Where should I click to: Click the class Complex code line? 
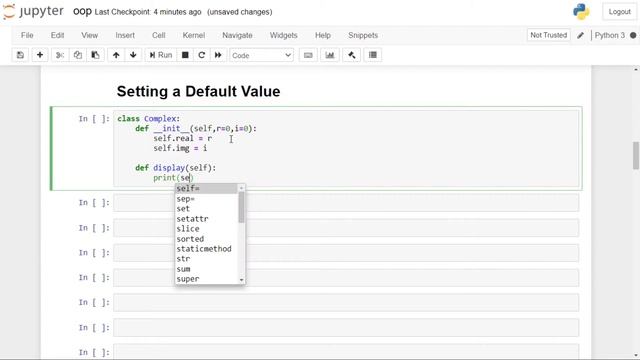(149, 119)
